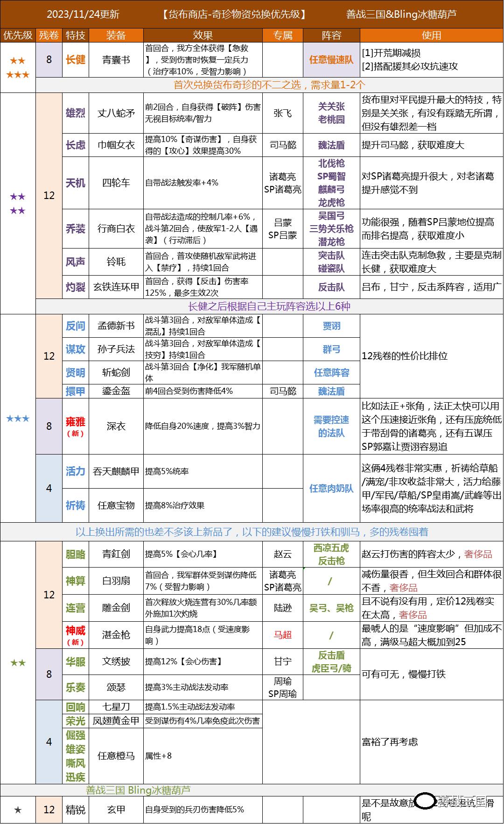Click the '反击队' lineup cell
Image resolution: width=504 pixels, height=824 pixels.
coord(332,287)
